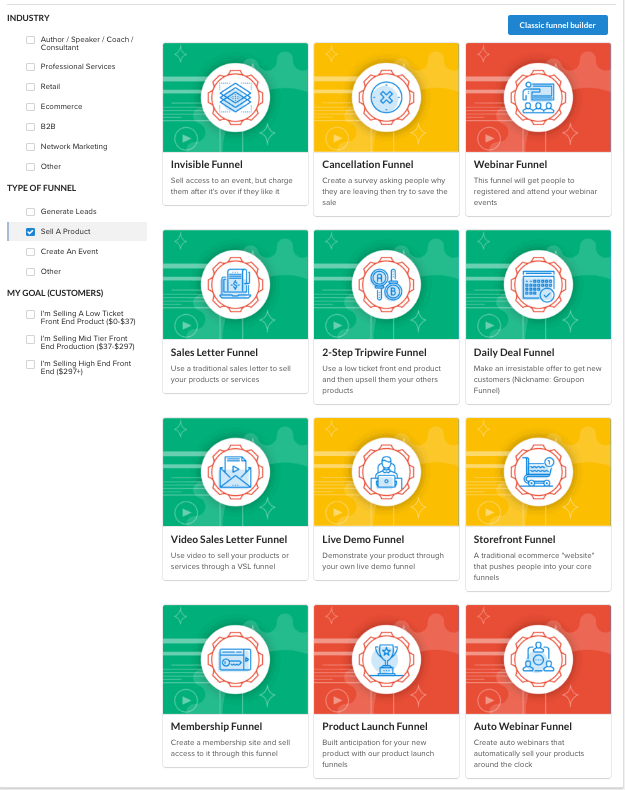Click the Daily Deal Funnel calendar icon

tap(538, 285)
